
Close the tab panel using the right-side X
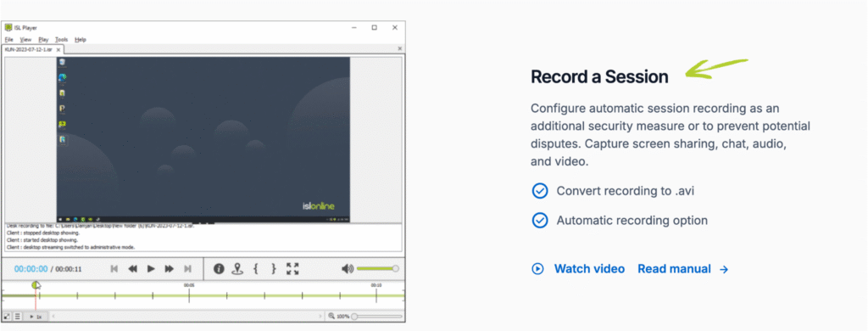(400, 48)
